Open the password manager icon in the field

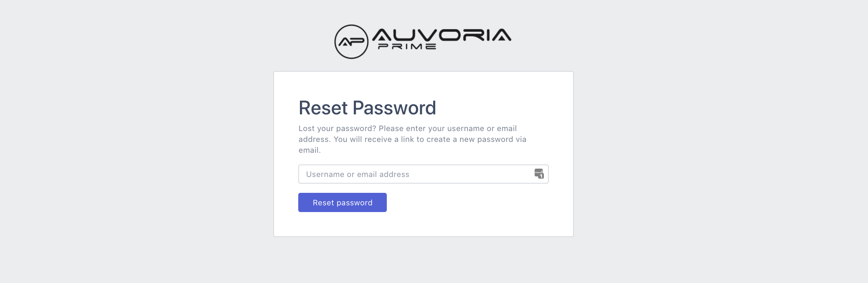539,174
